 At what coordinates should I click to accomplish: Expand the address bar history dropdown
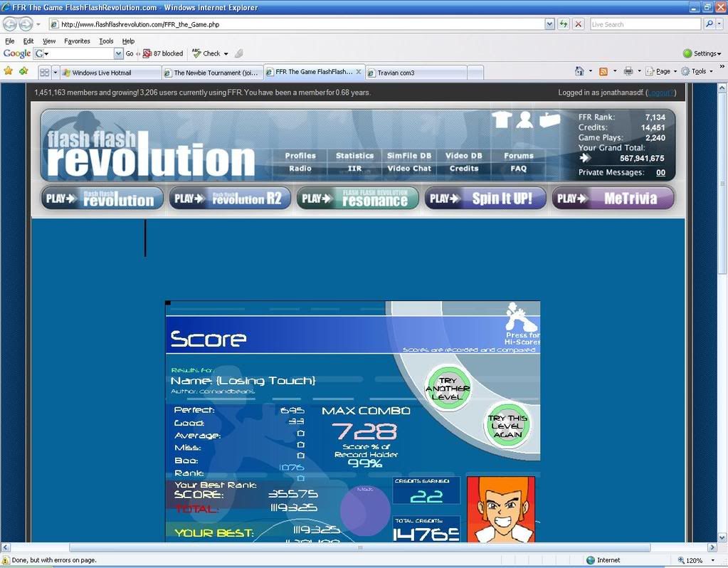pyautogui.click(x=549, y=24)
